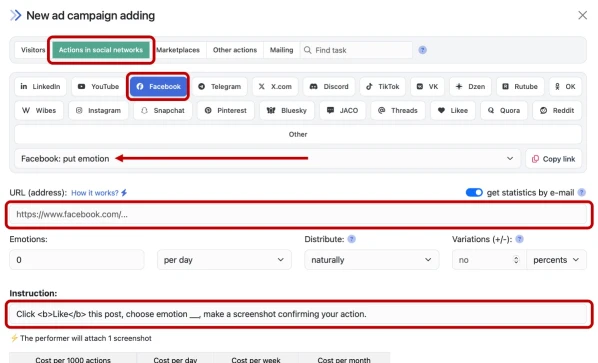Choose the JACO network button
Image resolution: width=598 pixels, height=363 pixels.
(x=342, y=111)
